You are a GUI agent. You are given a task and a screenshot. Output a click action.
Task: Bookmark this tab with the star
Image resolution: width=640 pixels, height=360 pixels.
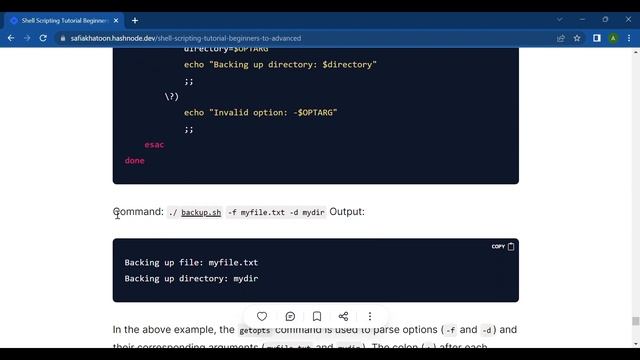[x=577, y=38]
